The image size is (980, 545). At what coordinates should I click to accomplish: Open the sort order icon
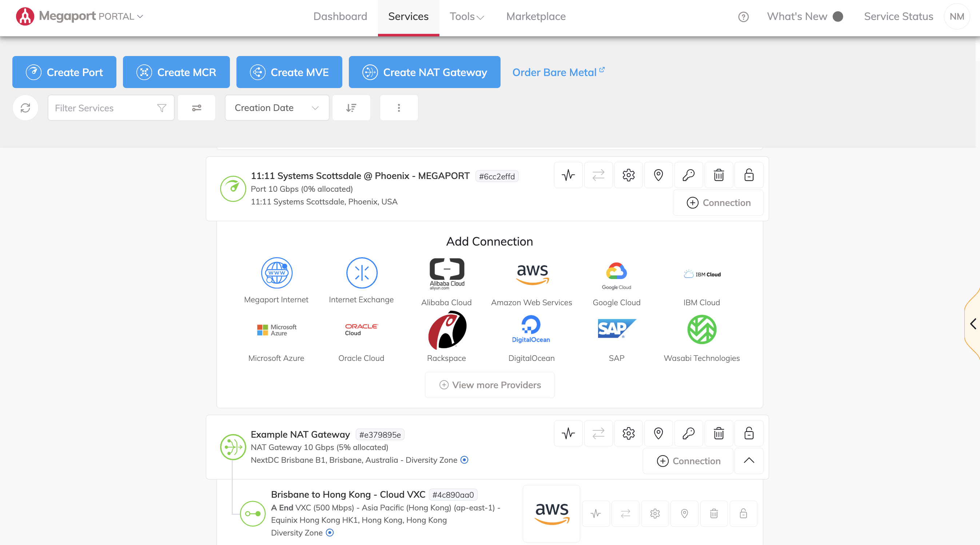351,108
